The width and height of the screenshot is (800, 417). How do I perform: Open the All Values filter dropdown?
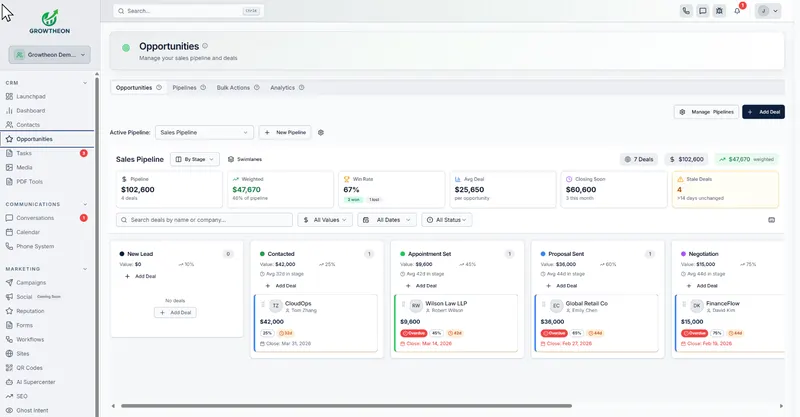pos(325,220)
